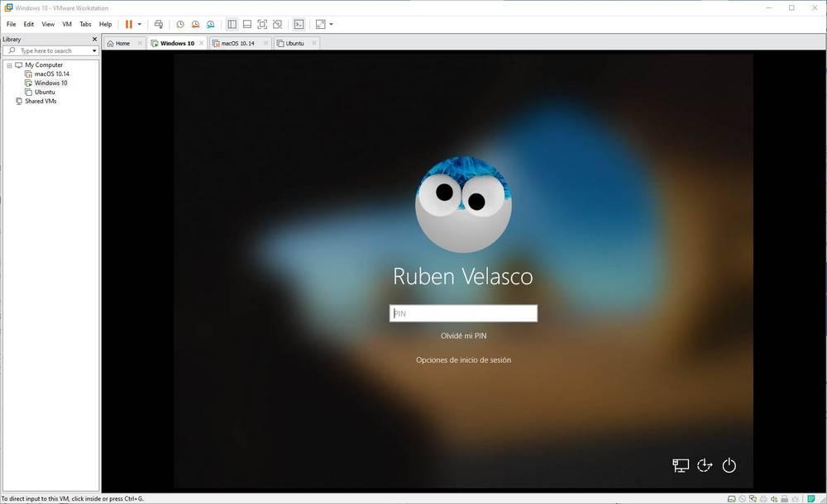Close the macOS 10.14 tab
This screenshot has height=504, width=827.
(265, 43)
